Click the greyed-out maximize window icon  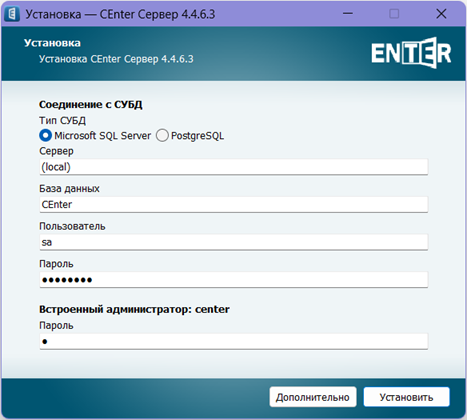coord(394,14)
